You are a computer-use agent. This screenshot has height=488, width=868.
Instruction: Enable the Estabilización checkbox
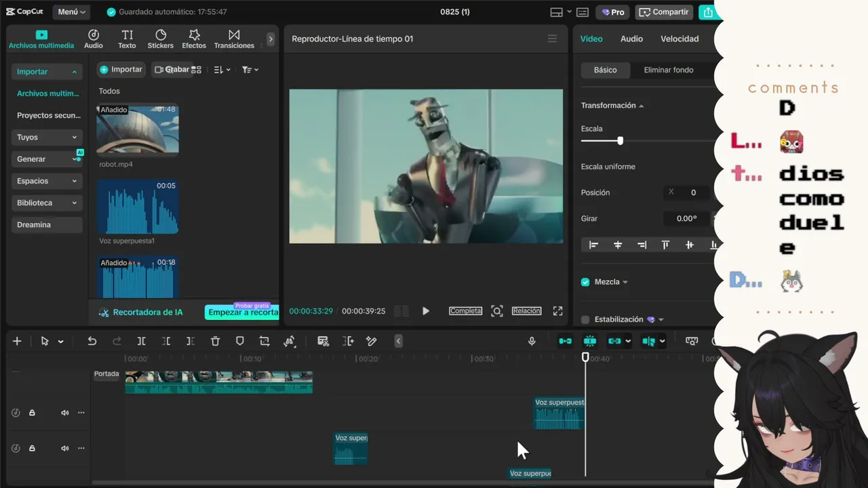click(x=585, y=320)
